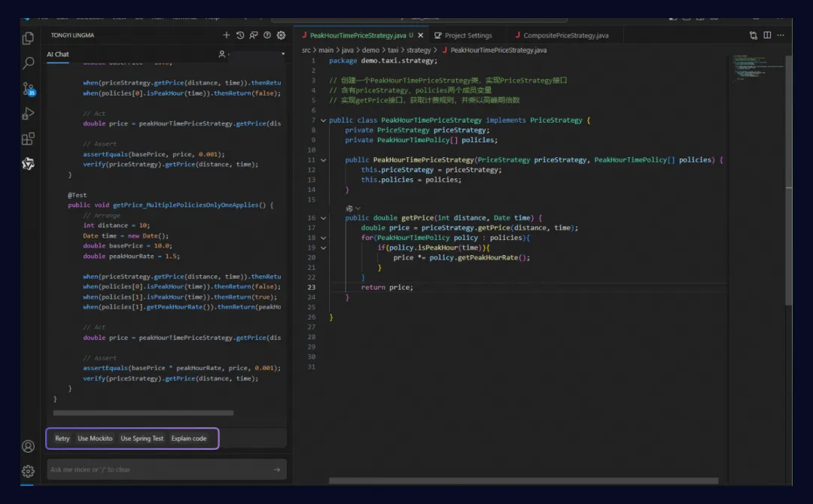Click 'private PriceStrategy priceStrategy;' on line 8

(417, 130)
